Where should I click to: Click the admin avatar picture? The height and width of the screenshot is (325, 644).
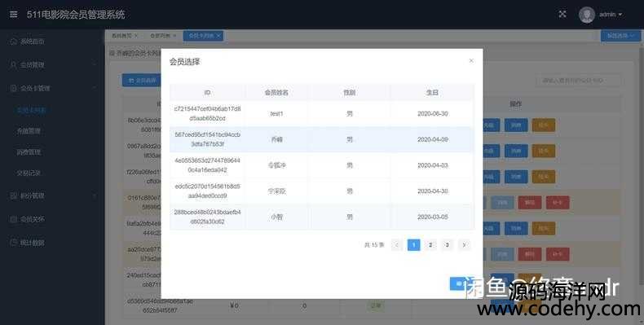point(586,15)
